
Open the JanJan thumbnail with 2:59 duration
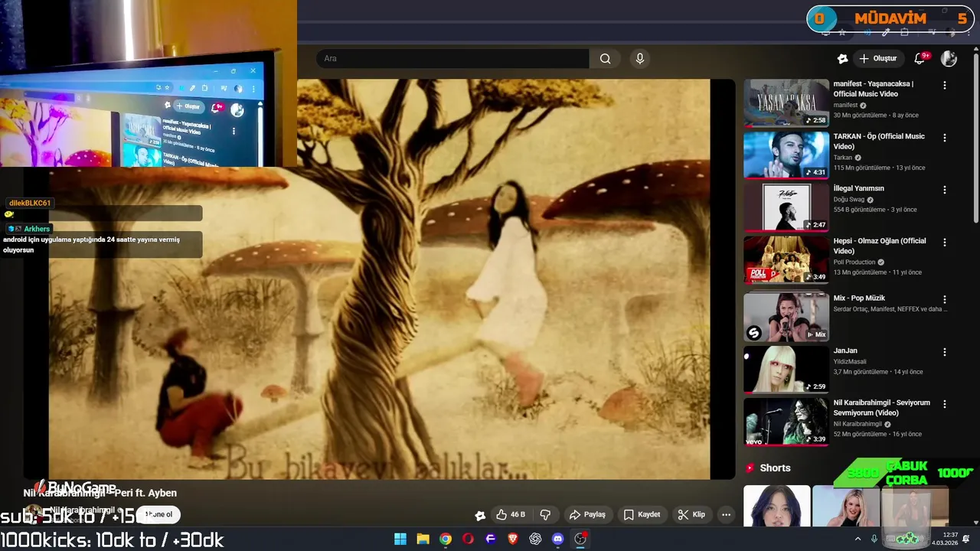pos(786,369)
